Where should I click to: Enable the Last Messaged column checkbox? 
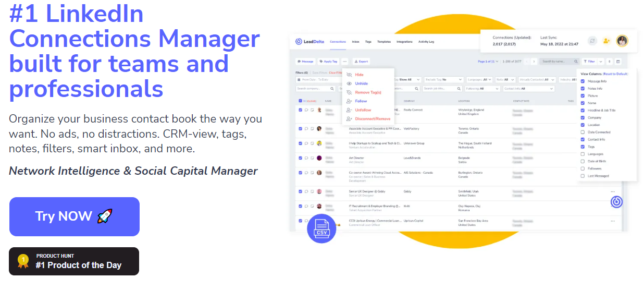pos(583,176)
